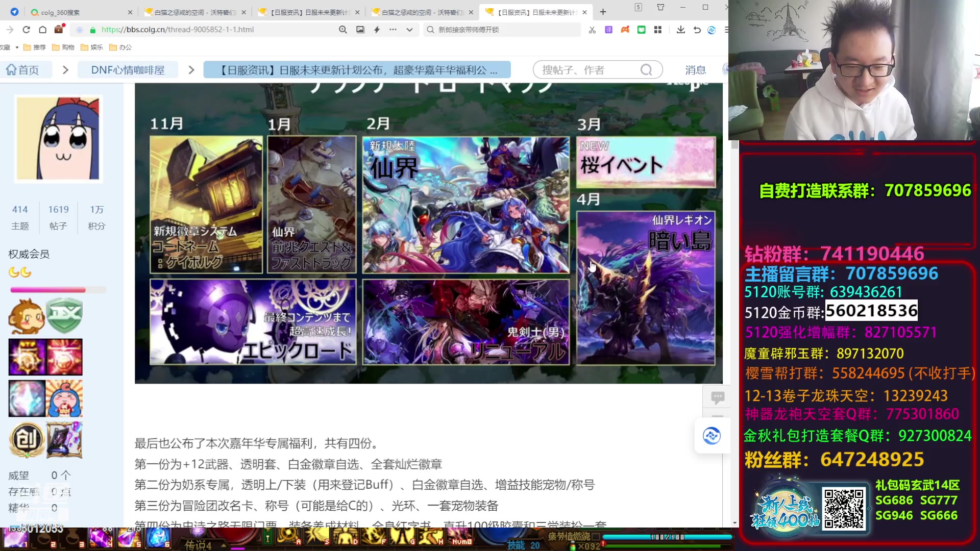Viewport: 980px width, 551px height.
Task: Open the poster's Pop Team Epic avatar
Action: pyautogui.click(x=58, y=139)
